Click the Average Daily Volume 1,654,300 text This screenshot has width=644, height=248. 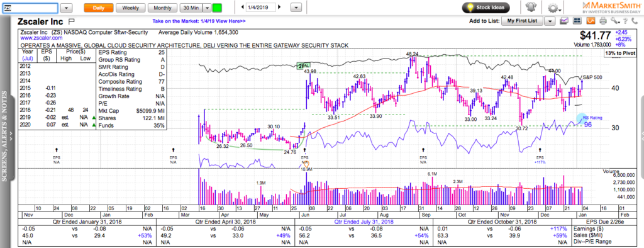tap(198, 33)
